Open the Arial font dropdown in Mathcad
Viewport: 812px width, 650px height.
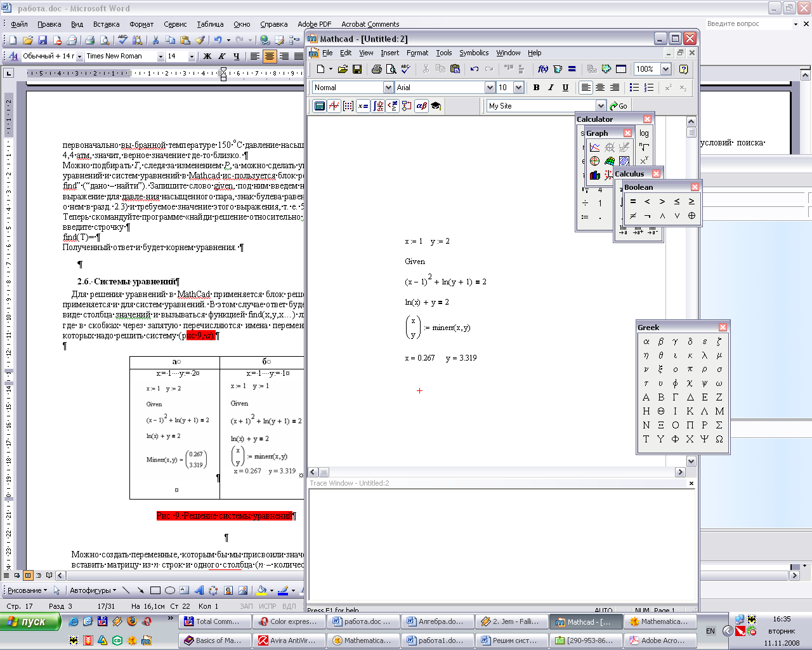coord(490,88)
